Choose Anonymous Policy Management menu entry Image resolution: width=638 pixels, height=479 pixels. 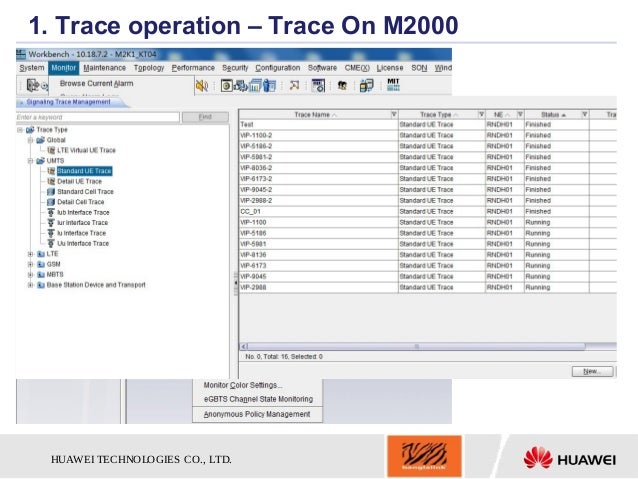(x=257, y=414)
